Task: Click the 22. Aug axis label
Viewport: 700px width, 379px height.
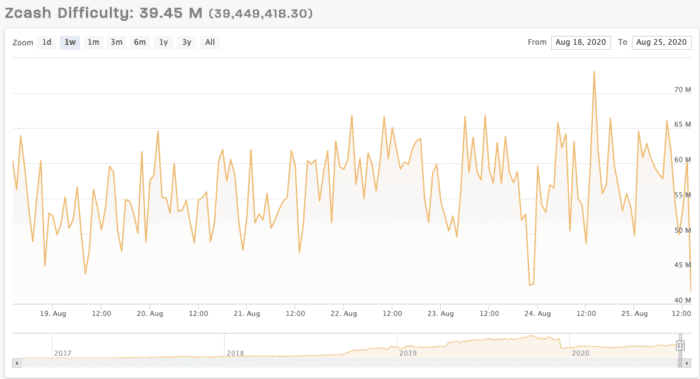Action: coord(344,314)
